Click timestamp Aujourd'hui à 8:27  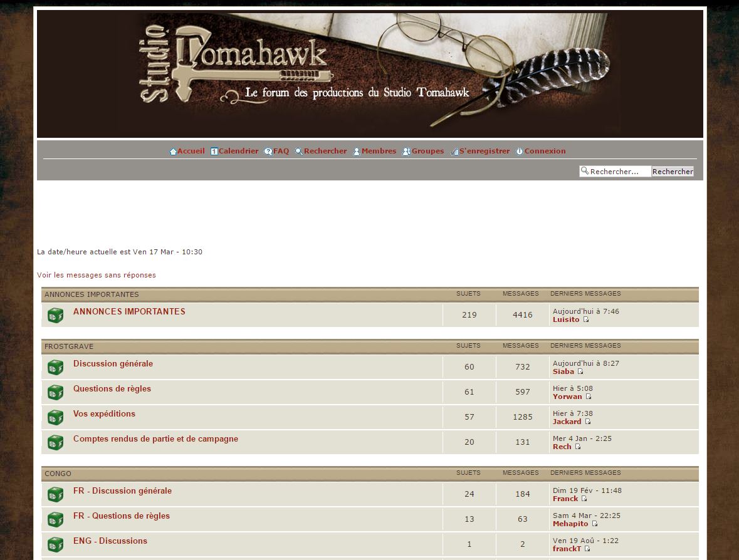click(x=586, y=363)
